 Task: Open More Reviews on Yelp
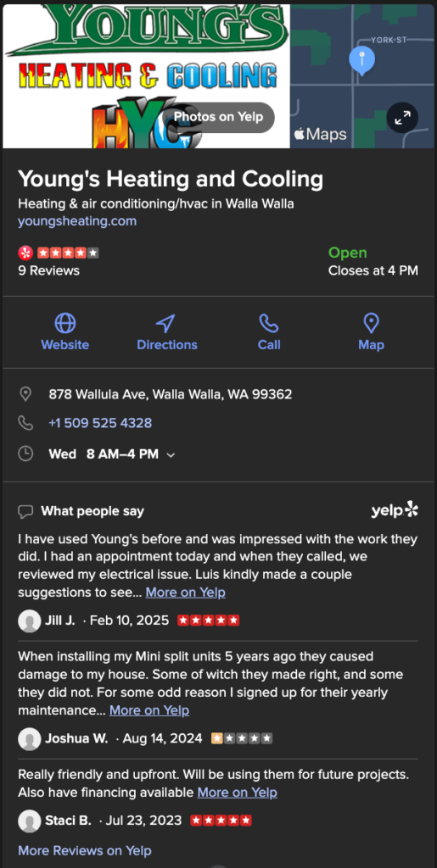[85, 850]
